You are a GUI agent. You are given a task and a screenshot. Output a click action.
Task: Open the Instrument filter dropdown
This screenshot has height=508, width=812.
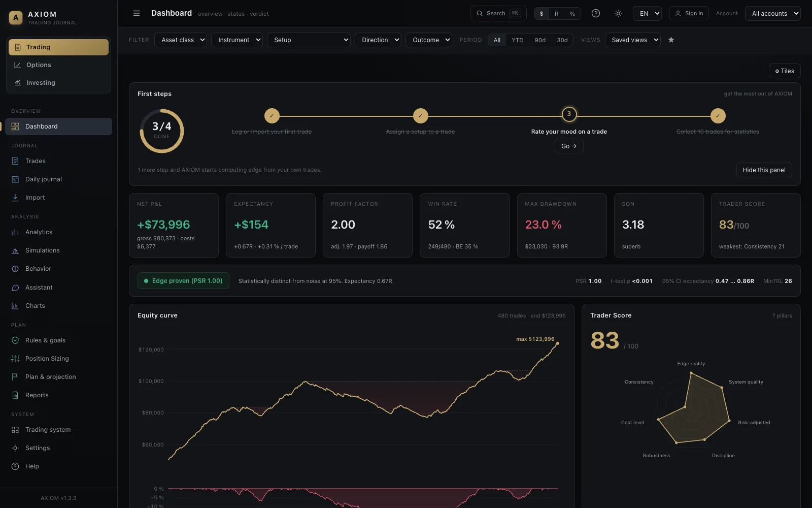236,40
